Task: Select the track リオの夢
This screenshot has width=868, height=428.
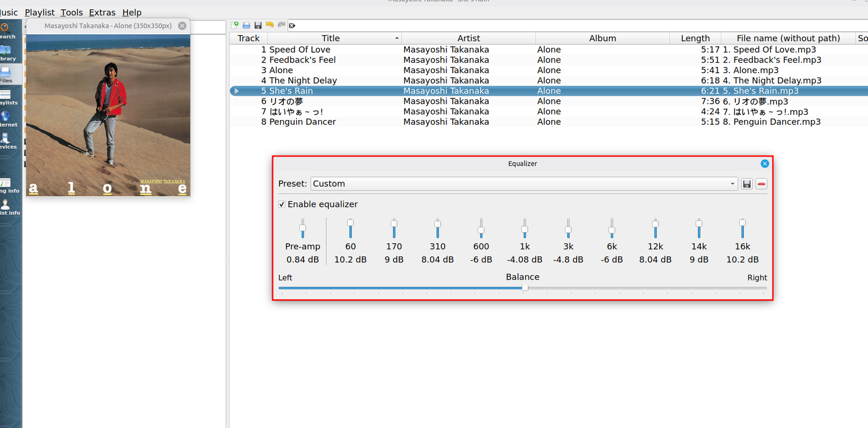Action: pyautogui.click(x=286, y=101)
